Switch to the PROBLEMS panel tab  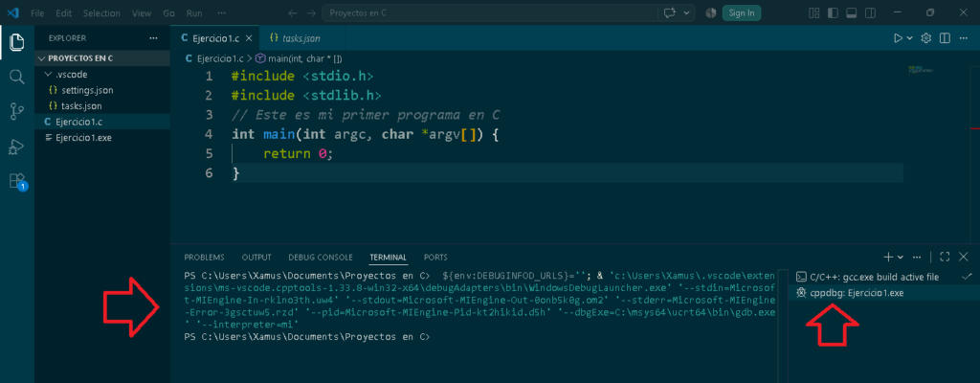204,258
